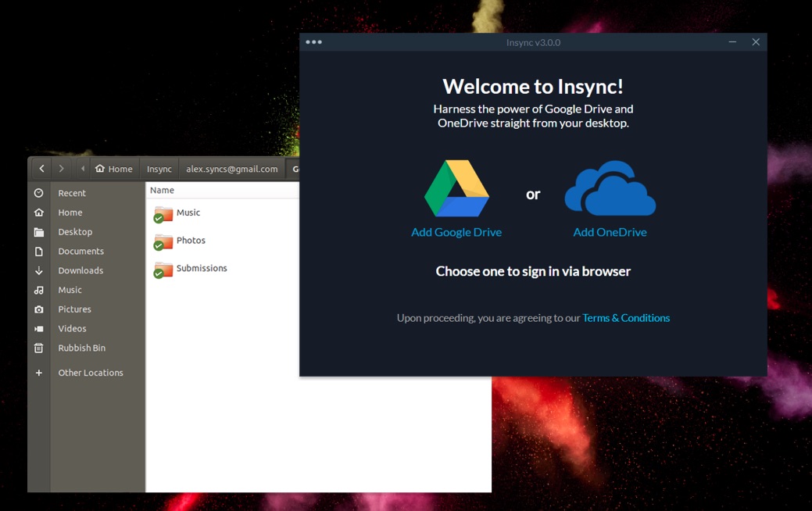Click the OneDrive cloud icon
The width and height of the screenshot is (812, 511).
tap(610, 188)
